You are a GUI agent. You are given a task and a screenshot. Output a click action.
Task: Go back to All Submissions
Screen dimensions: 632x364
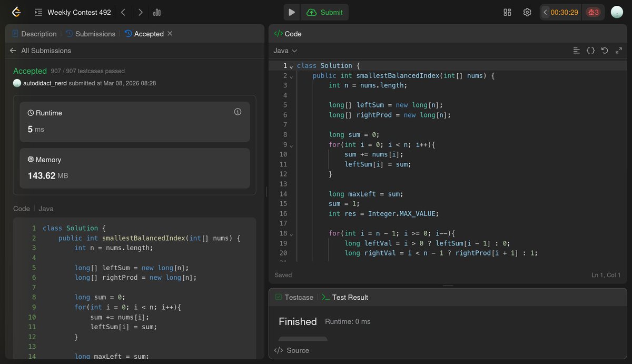click(40, 51)
